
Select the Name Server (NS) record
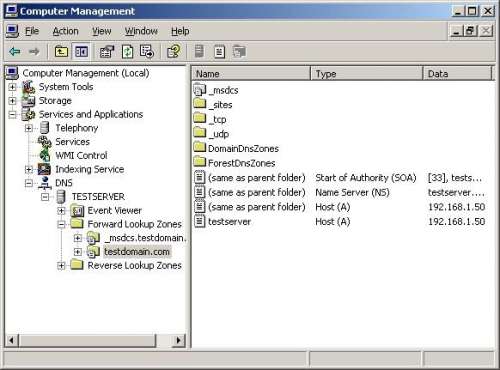tap(339, 193)
